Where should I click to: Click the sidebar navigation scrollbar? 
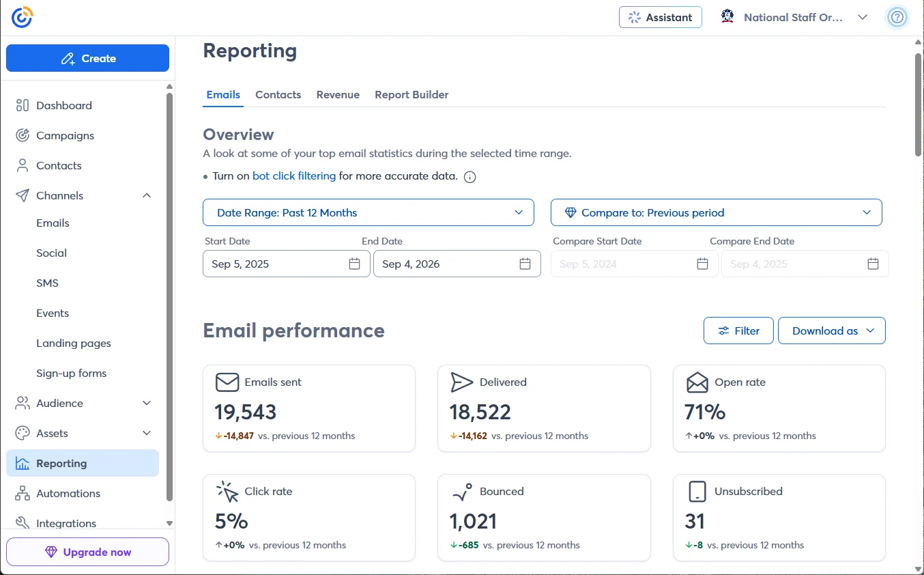170,297
